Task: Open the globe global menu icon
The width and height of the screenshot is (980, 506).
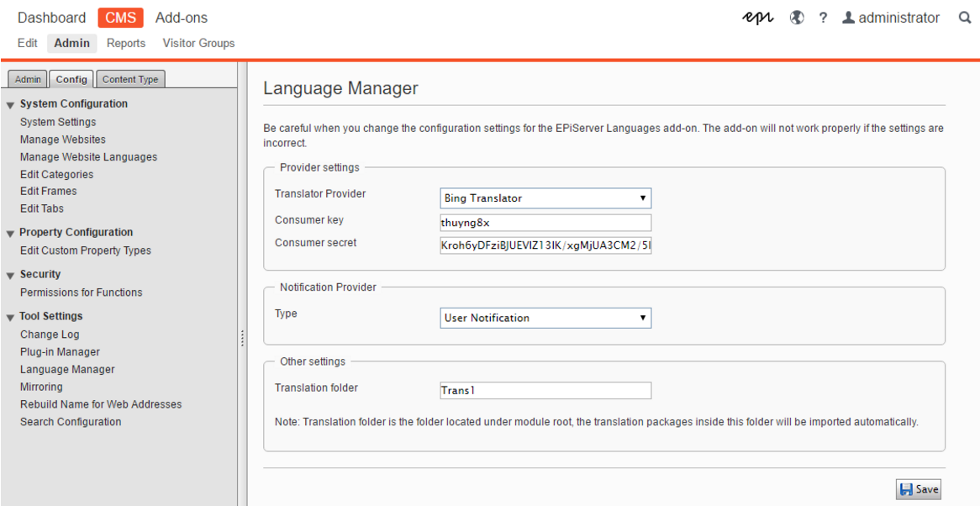Action: click(797, 18)
